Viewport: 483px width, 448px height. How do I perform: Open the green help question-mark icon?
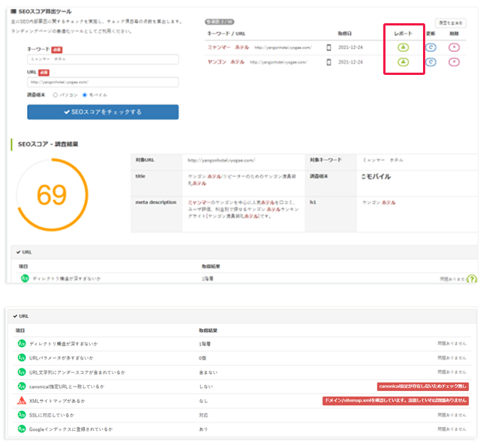(x=472, y=279)
